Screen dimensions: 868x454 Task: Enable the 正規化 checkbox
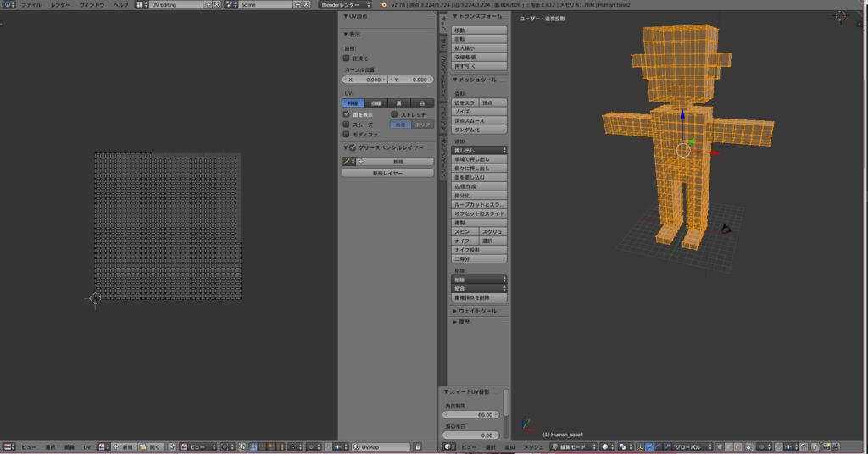347,58
